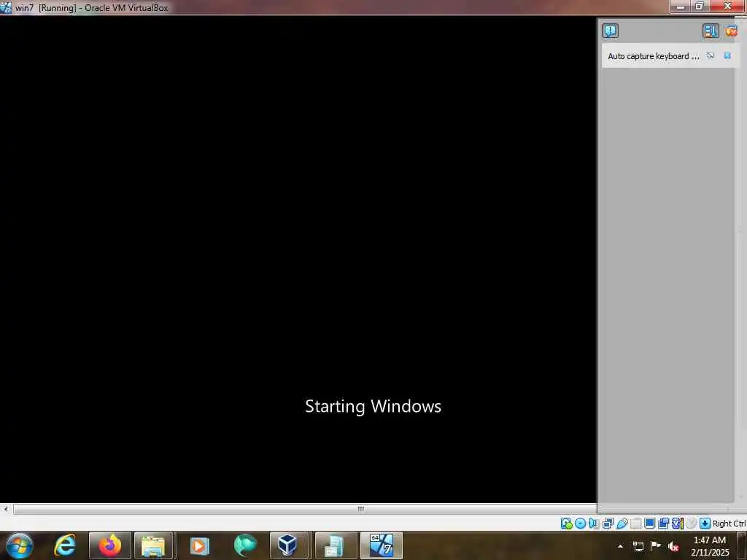Launch Internet Explorer from the taskbar

point(65,545)
